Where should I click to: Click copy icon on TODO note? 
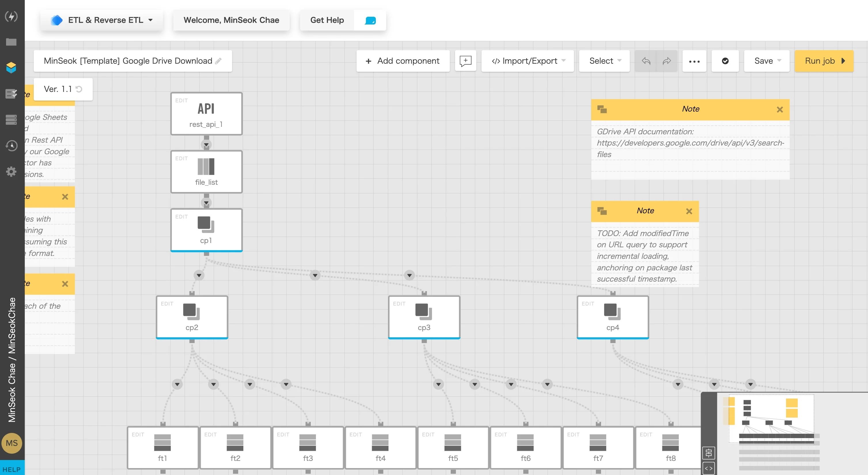[x=602, y=211]
